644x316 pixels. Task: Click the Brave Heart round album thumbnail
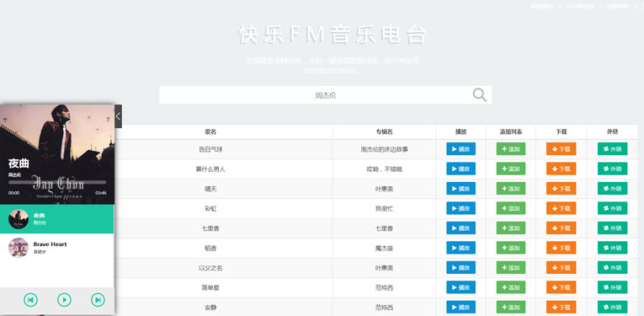point(19,248)
